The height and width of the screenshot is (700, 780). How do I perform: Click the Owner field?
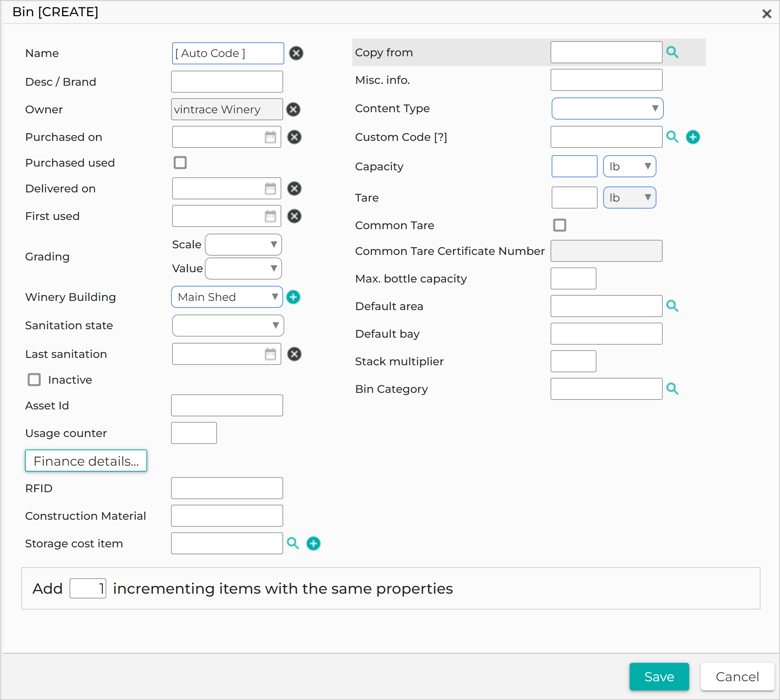coord(227,110)
